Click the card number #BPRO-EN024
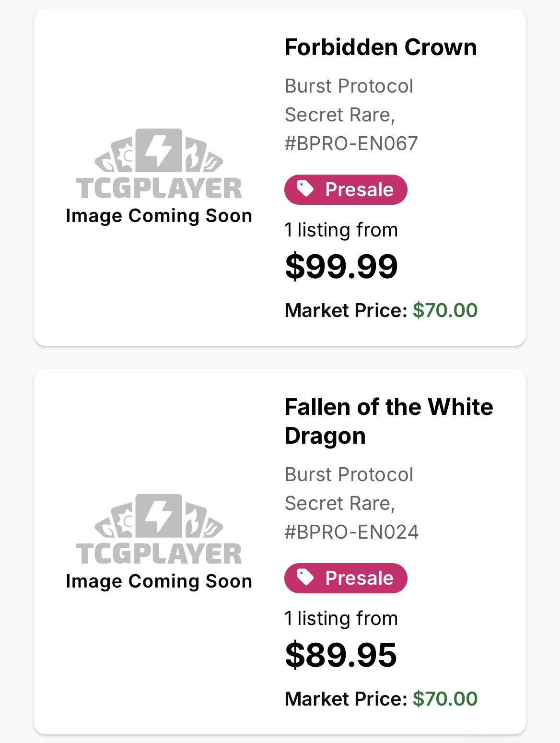The width and height of the screenshot is (560, 743). click(x=351, y=532)
